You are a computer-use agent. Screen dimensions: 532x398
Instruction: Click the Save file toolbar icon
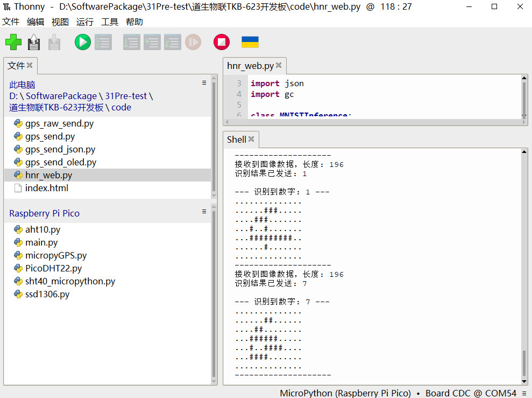(x=54, y=42)
